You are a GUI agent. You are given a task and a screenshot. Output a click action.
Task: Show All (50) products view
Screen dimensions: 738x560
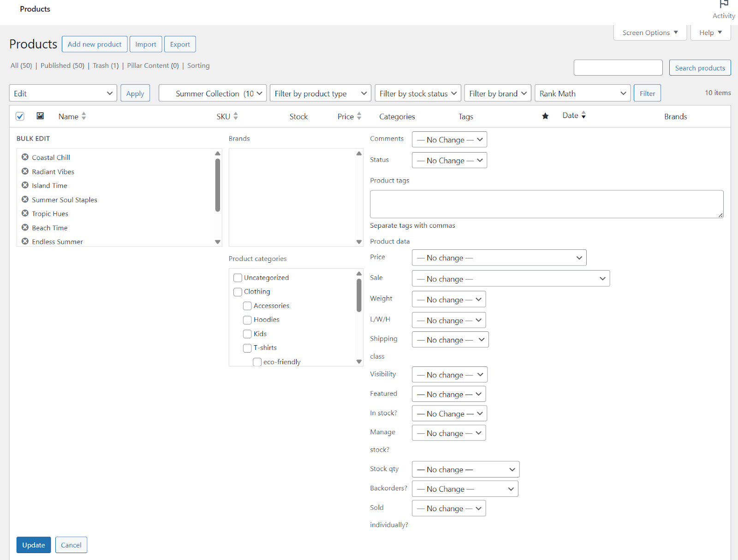click(21, 65)
